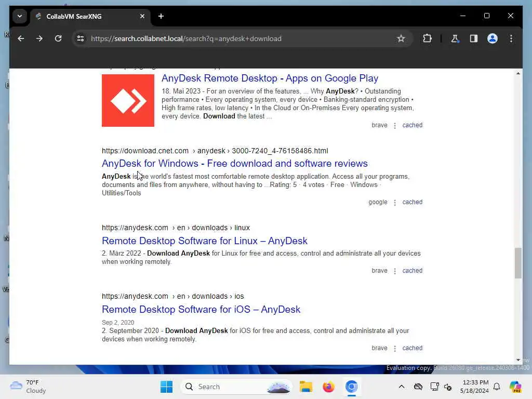
Task: Bookmark this page with the star icon
Action: (x=401, y=38)
